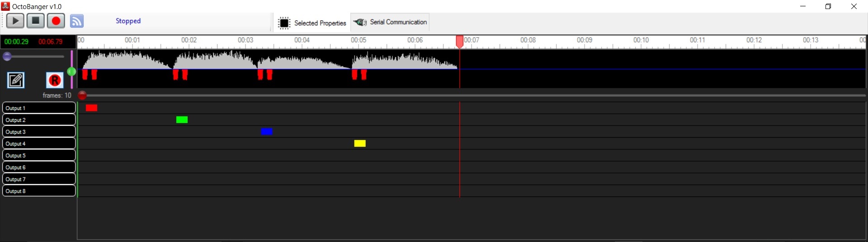Select the Output 5 channel label
Image resolution: width=868 pixels, height=242 pixels.
point(39,155)
